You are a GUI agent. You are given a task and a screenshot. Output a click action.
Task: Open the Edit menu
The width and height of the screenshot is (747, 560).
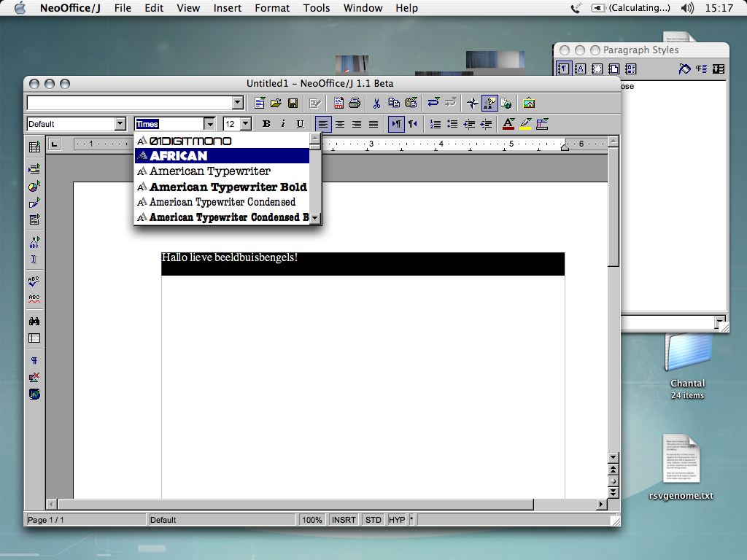click(154, 8)
